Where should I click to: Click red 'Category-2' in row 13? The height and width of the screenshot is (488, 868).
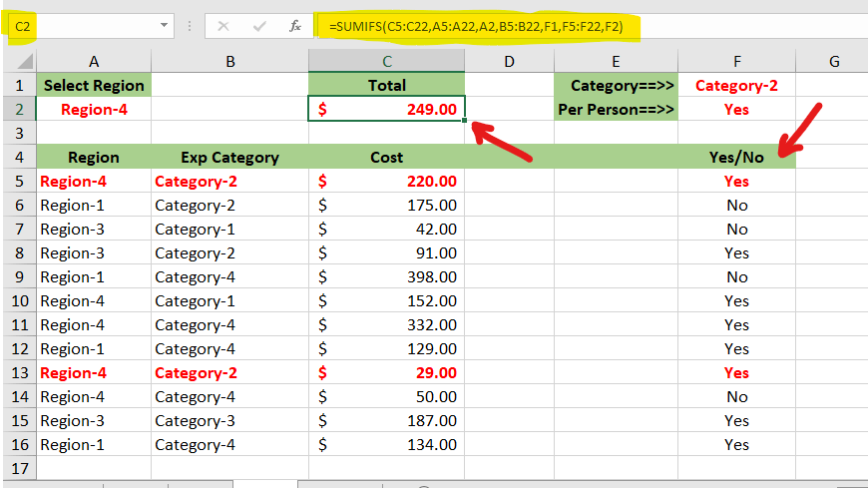[229, 373]
